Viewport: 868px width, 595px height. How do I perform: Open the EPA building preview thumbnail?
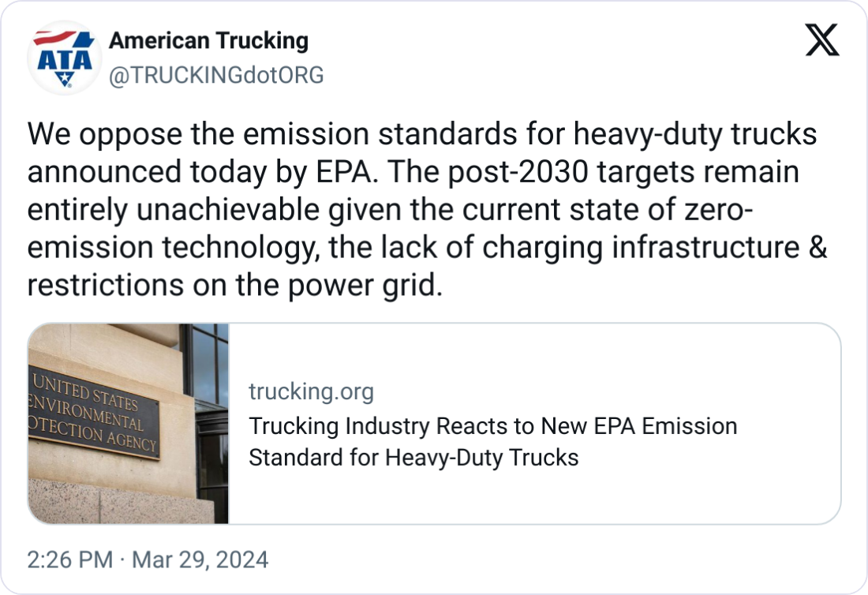tap(129, 423)
